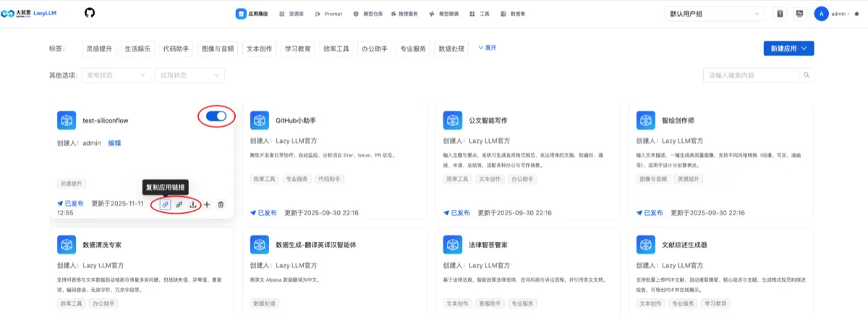Click the test-siliconflow app cube icon

point(67,120)
